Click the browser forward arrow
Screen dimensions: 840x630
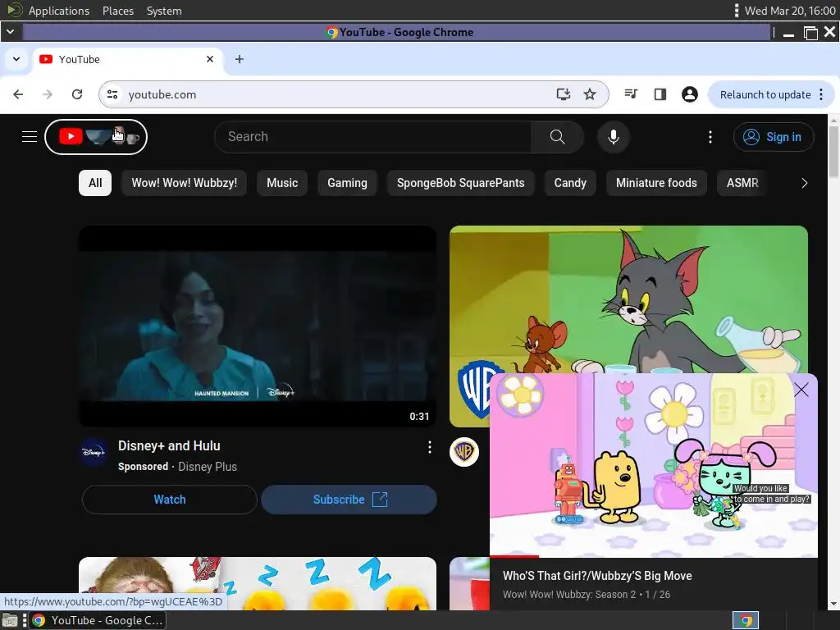click(x=47, y=94)
